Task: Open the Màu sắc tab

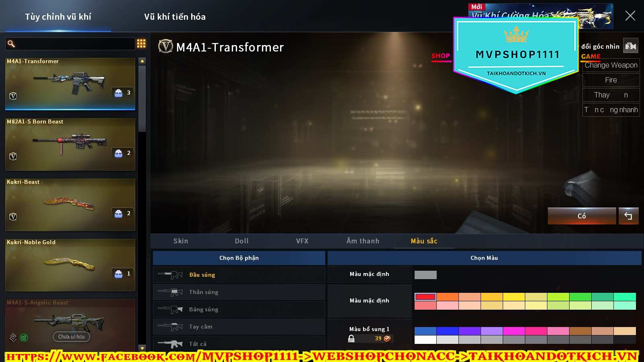Action: pos(424,241)
